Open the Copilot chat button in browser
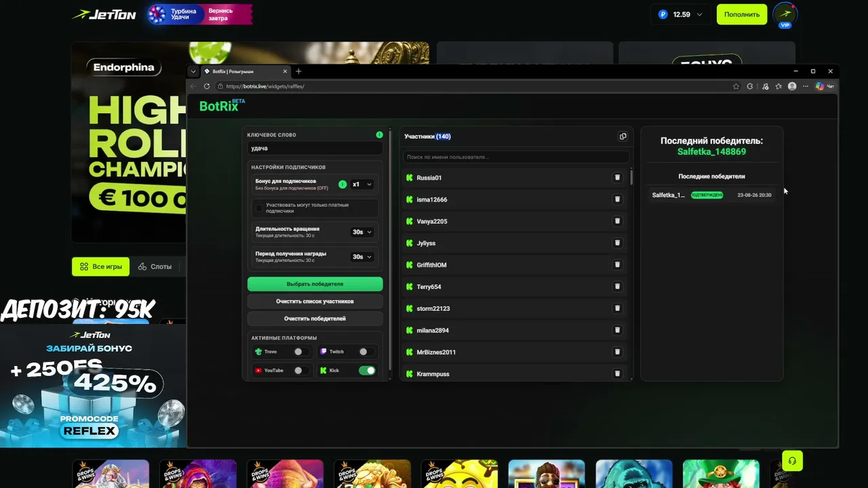The width and height of the screenshot is (868, 488). pyautogui.click(x=825, y=86)
